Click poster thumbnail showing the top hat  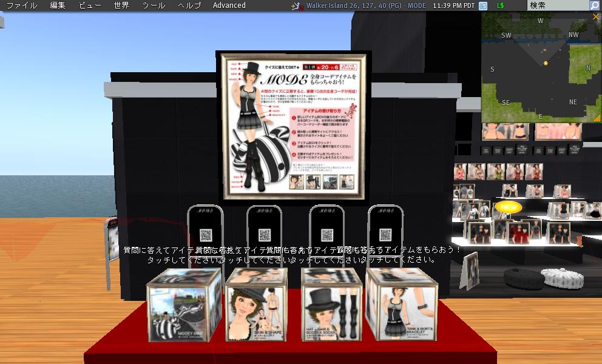pos(313,182)
